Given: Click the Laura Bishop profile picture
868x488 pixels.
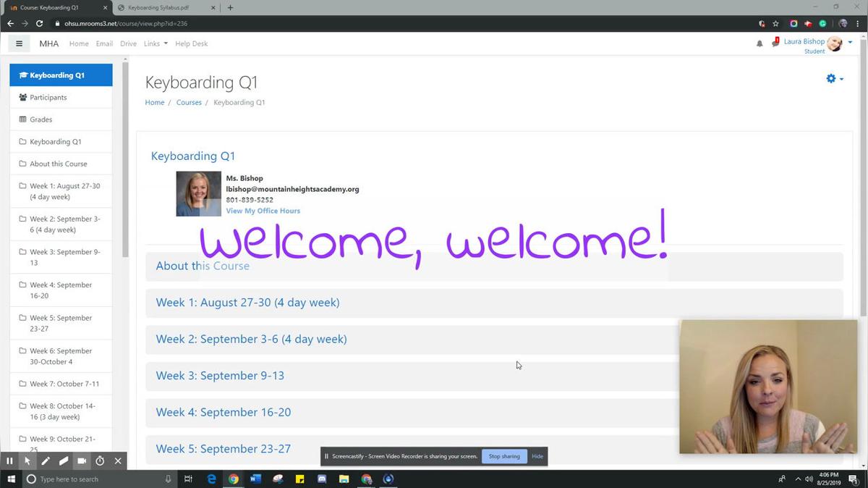Looking at the screenshot, I should (835, 44).
